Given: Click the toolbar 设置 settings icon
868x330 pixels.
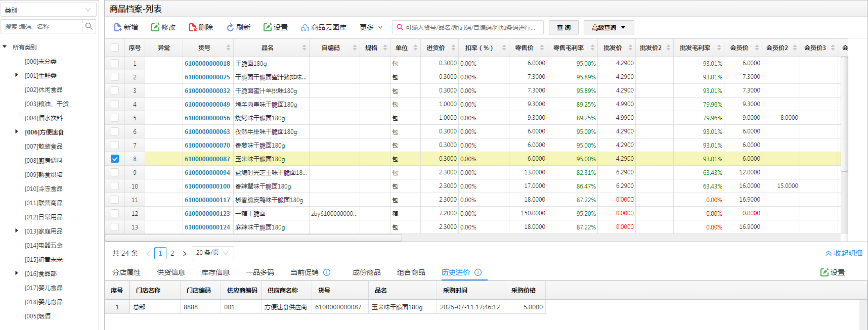Looking at the screenshot, I should tap(268, 27).
